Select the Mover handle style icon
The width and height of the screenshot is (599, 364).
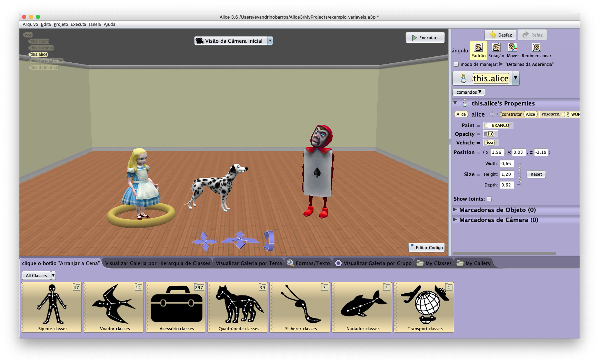coord(512,47)
